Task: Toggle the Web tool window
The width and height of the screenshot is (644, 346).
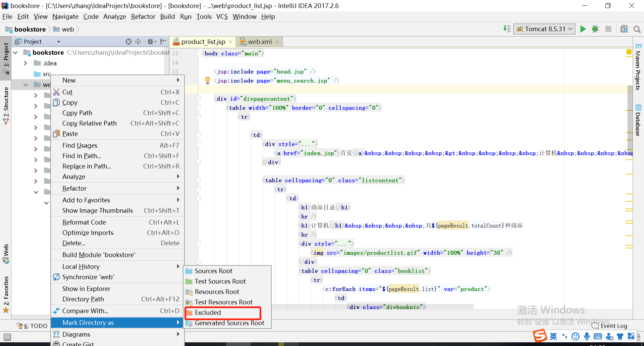Action: click(6, 254)
